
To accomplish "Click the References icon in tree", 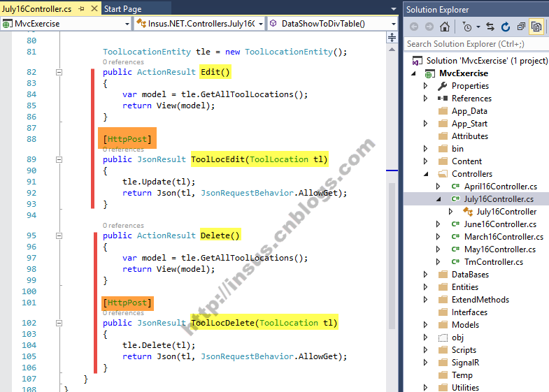I will click(x=443, y=99).
